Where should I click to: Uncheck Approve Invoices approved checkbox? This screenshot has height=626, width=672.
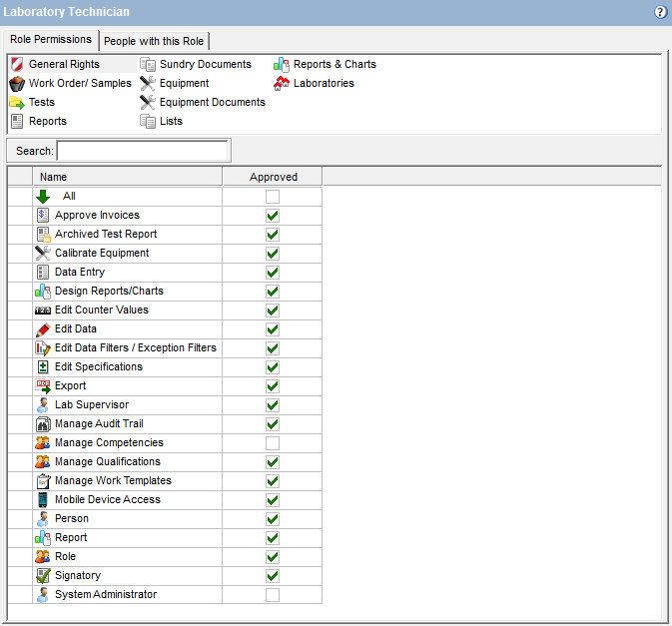point(273,215)
